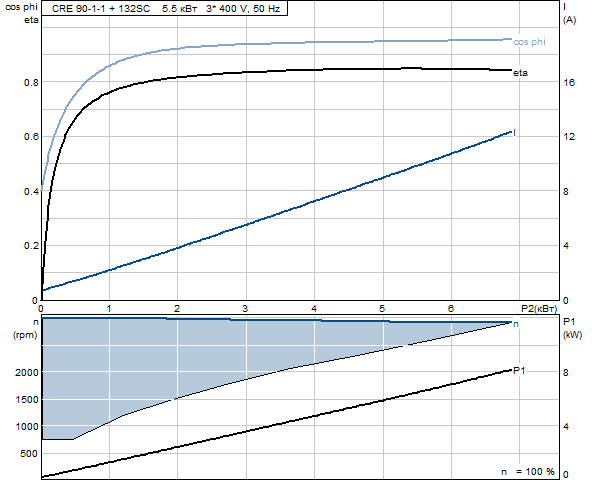Click the n speed curve label
Image resolution: width=592 pixels, height=480 pixels.
coord(516,324)
